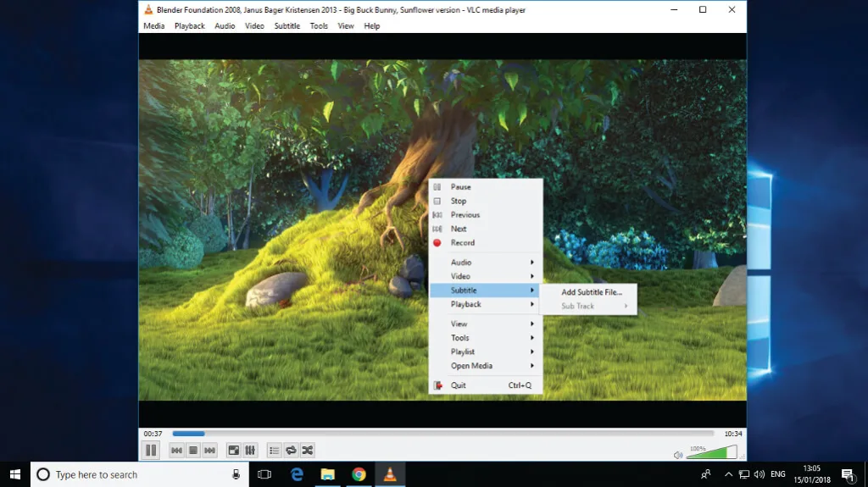Seek on the playback progress bar
The height and width of the screenshot is (487, 868).
pyautogui.click(x=442, y=434)
